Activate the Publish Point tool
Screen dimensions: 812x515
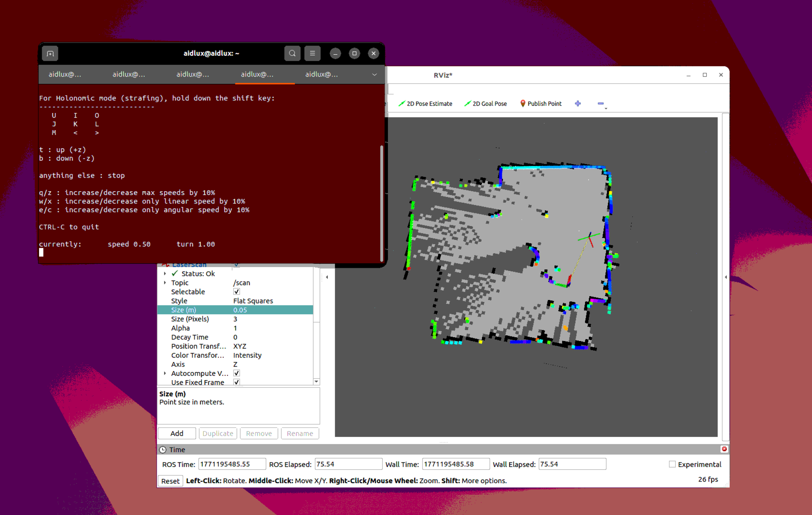pyautogui.click(x=541, y=103)
